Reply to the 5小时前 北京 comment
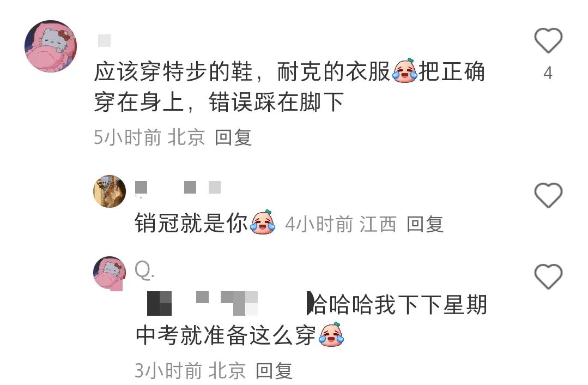Image resolution: width=588 pixels, height=385 pixels. click(233, 137)
